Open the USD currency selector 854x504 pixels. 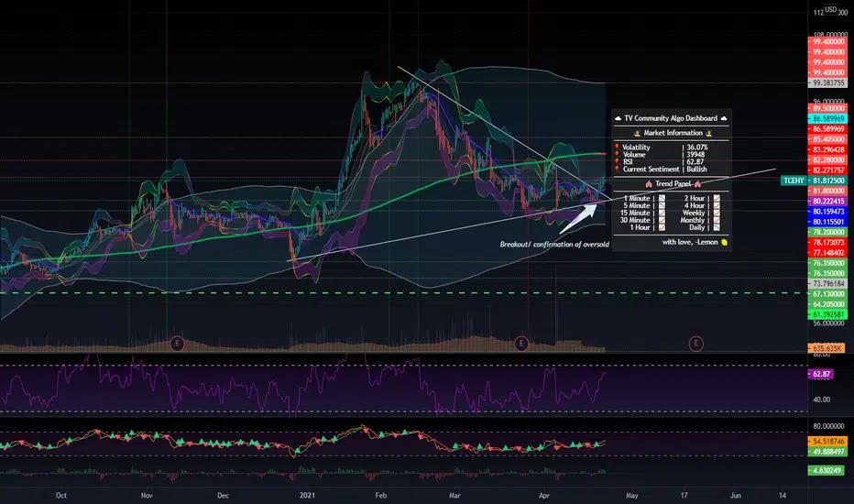pos(830,9)
